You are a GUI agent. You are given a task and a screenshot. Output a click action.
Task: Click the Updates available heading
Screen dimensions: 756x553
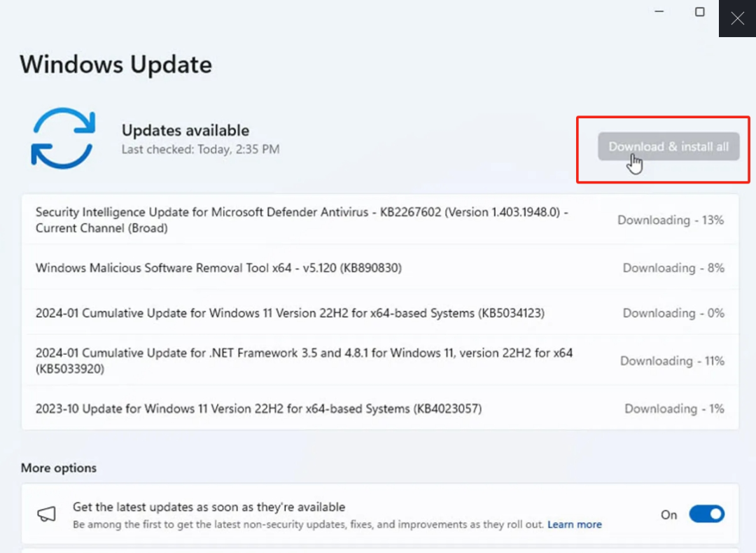pos(185,130)
